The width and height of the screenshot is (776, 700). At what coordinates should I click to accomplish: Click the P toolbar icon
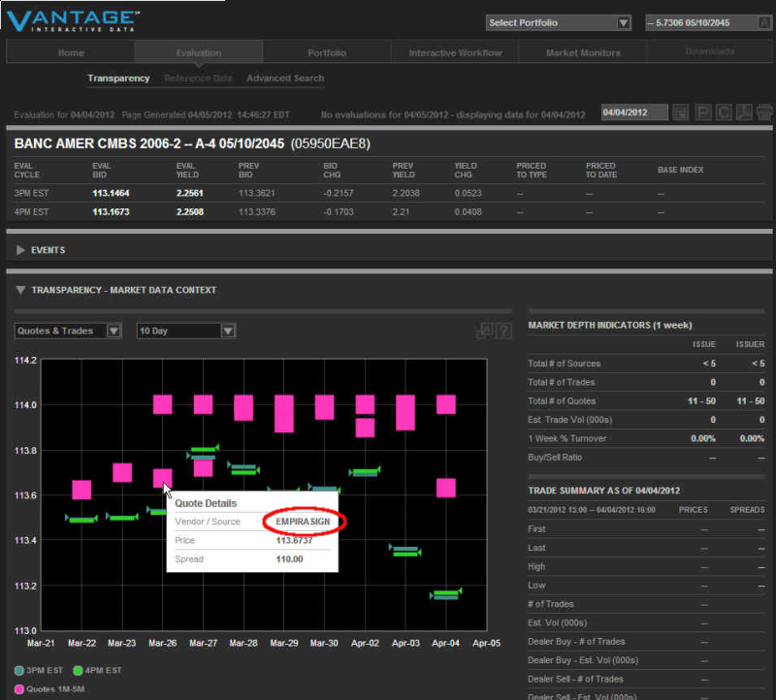[702, 112]
